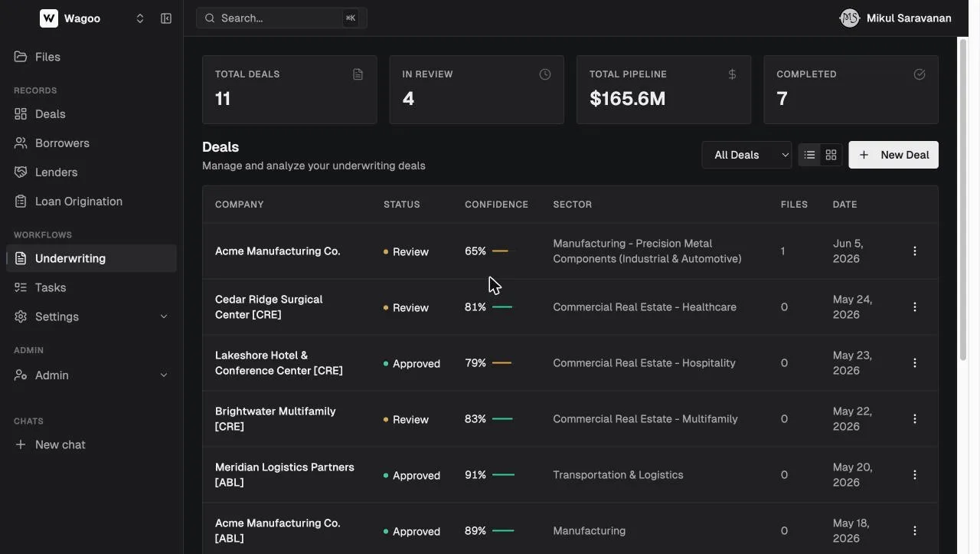Click the Total Pipeline dollar icon
Image resolution: width=980 pixels, height=554 pixels.
[x=732, y=74]
